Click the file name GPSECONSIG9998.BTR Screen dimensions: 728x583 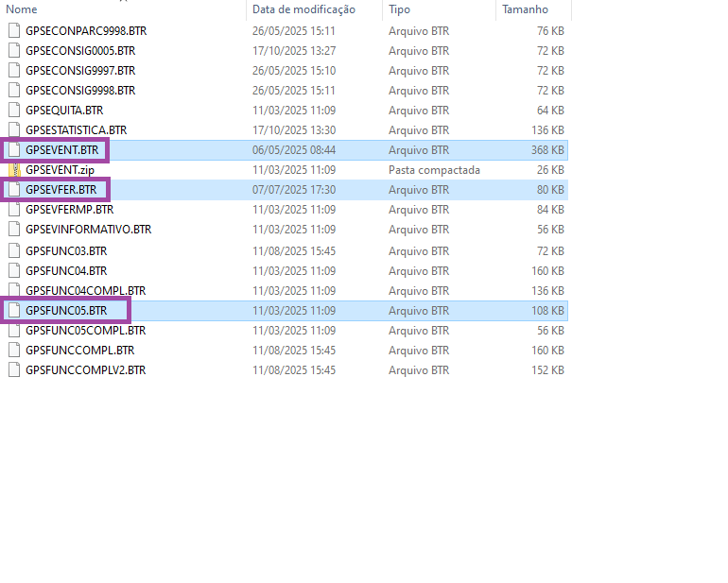[80, 91]
